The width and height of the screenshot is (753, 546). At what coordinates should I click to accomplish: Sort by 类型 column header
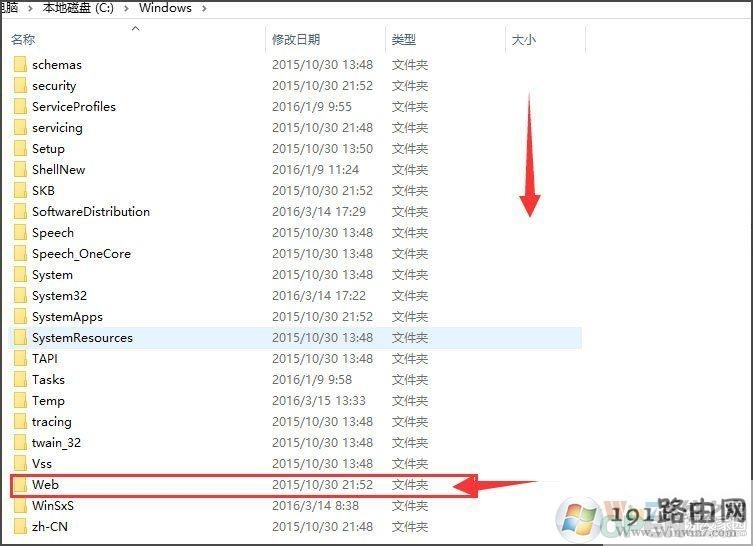404,39
